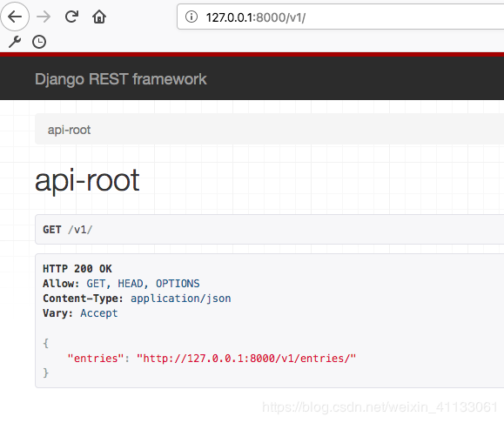Click the Allow: GET, HEAD, OPTIONS header
Image resolution: width=504 pixels, height=423 pixels.
coord(121,284)
